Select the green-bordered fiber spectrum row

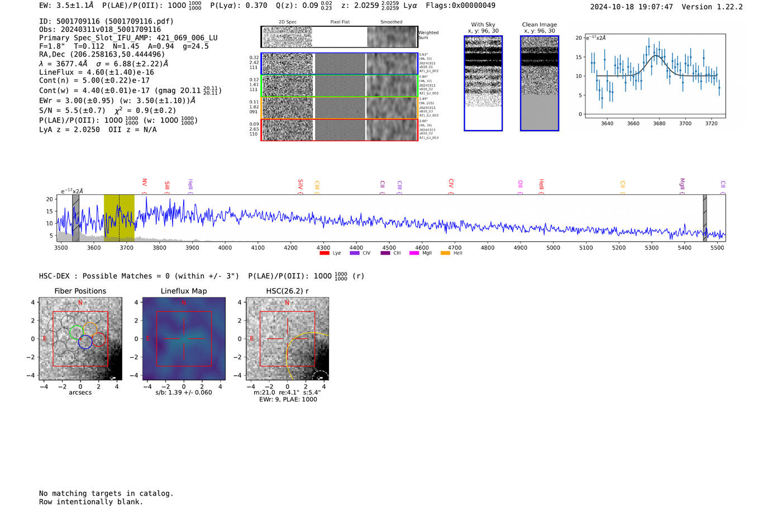pyautogui.click(x=339, y=86)
